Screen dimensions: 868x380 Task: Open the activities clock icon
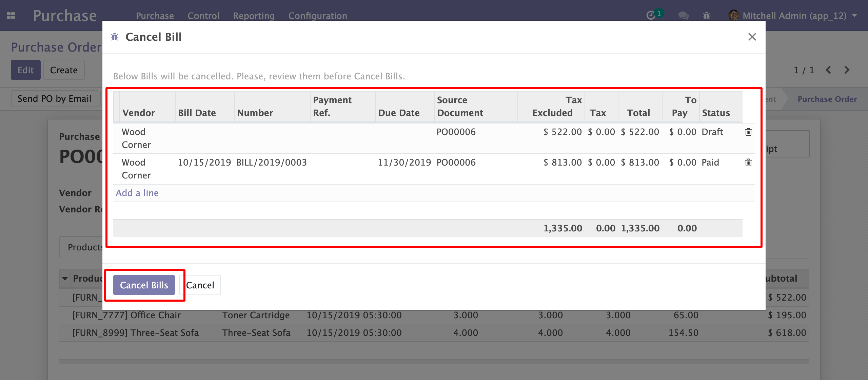(x=651, y=16)
